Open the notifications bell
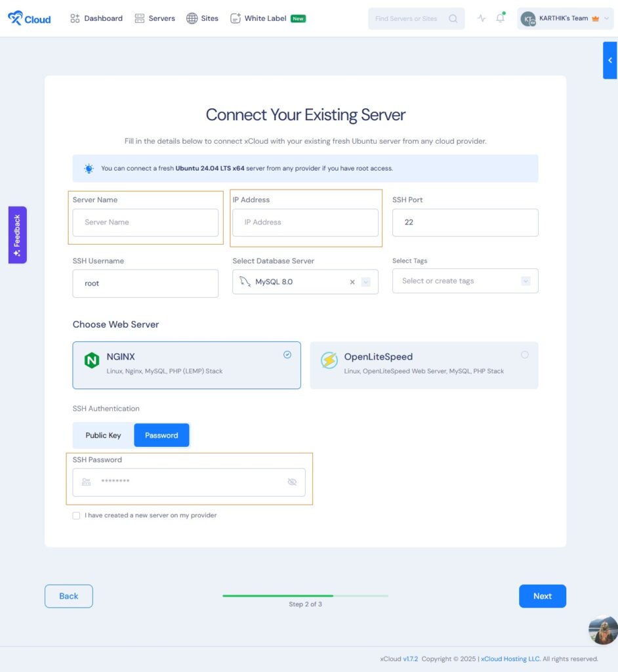This screenshot has width=618, height=672. click(x=500, y=18)
